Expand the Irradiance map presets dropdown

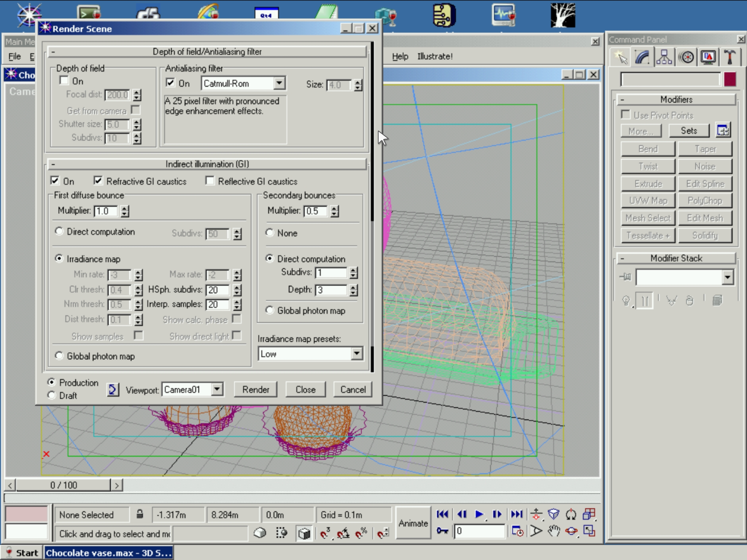[x=356, y=353]
